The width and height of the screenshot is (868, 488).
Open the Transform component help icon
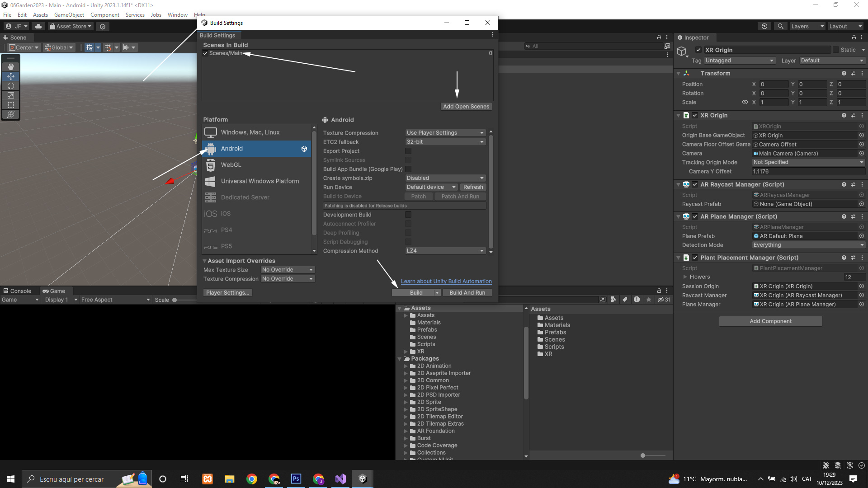[x=844, y=73]
